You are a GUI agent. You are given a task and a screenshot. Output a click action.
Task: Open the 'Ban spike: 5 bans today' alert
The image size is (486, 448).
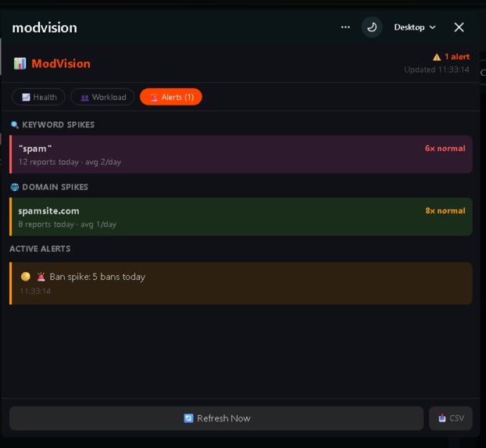pos(241,283)
